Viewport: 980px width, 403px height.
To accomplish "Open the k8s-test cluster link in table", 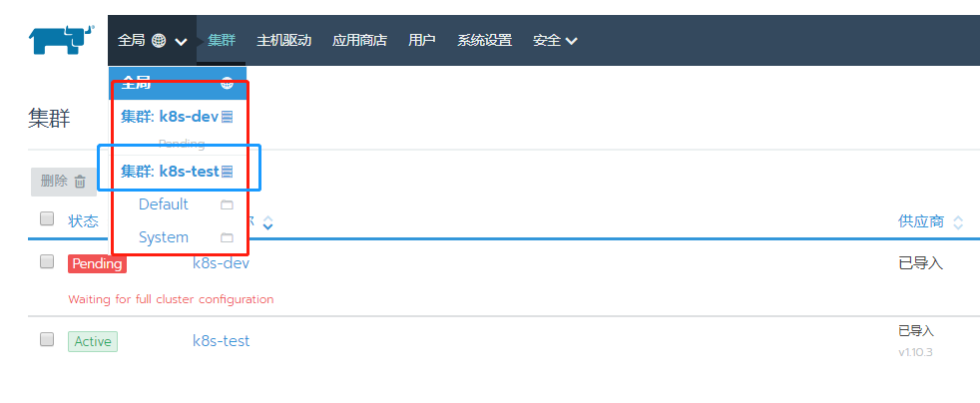I will [222, 340].
